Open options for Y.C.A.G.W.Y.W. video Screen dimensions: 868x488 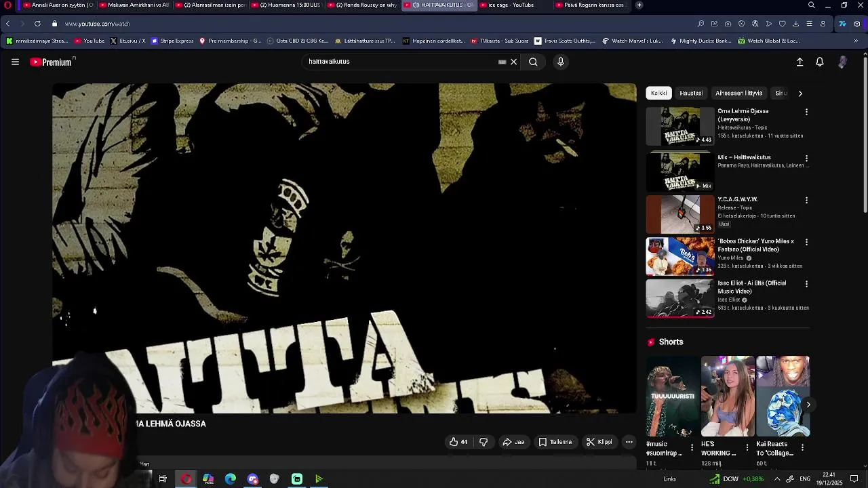click(x=806, y=200)
